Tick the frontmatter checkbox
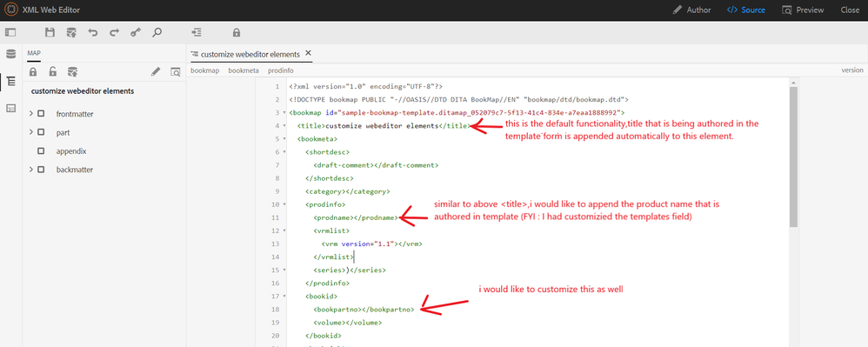 click(41, 114)
